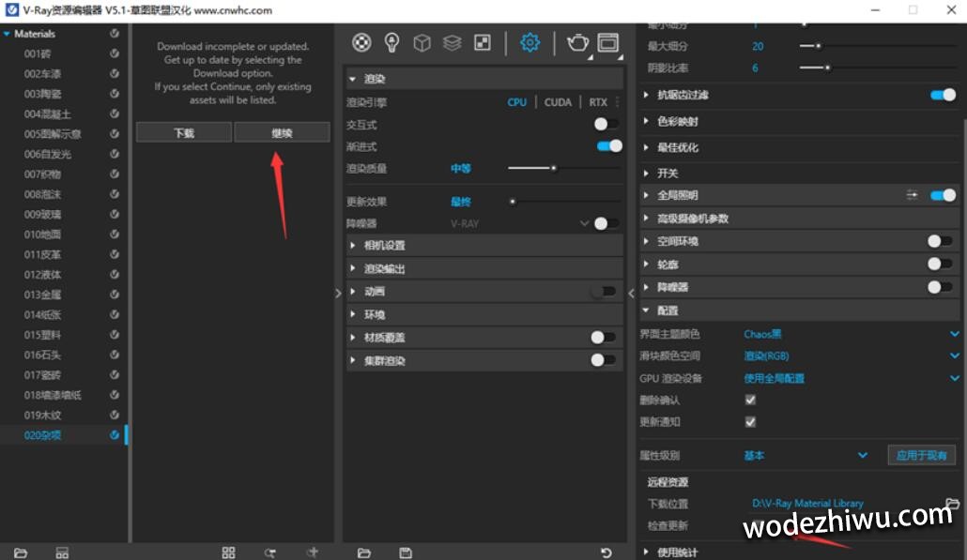Toggle the 全局照明 switch
Viewport: 967px width, 560px height.
tap(943, 195)
